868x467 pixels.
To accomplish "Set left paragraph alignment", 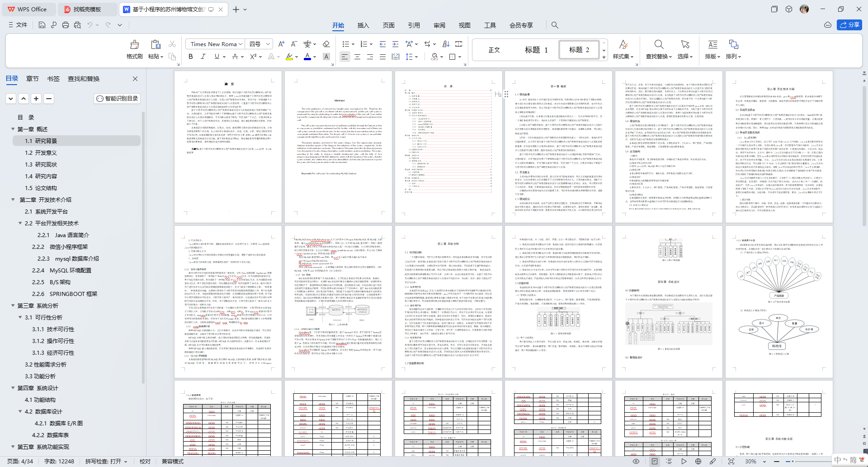I will [x=344, y=57].
